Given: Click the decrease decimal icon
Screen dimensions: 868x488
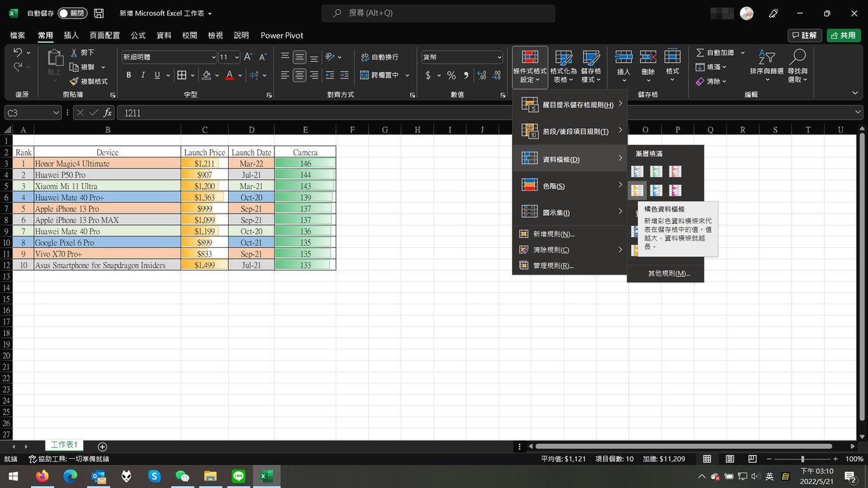Looking at the screenshot, I should (x=498, y=75).
